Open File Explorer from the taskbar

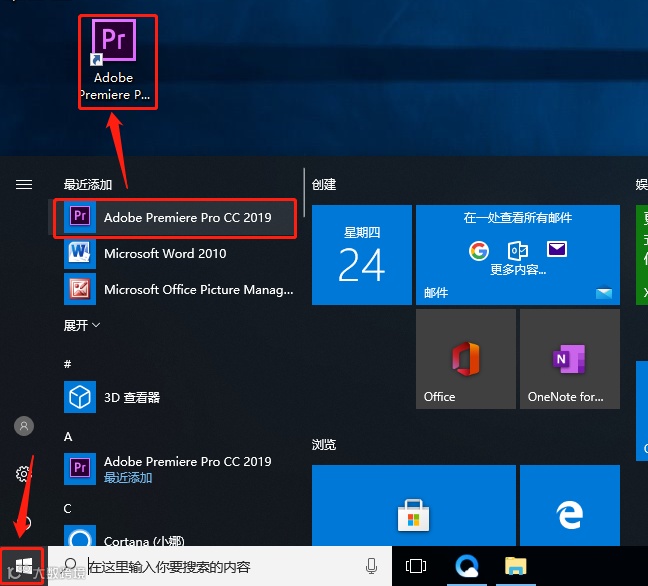515,566
